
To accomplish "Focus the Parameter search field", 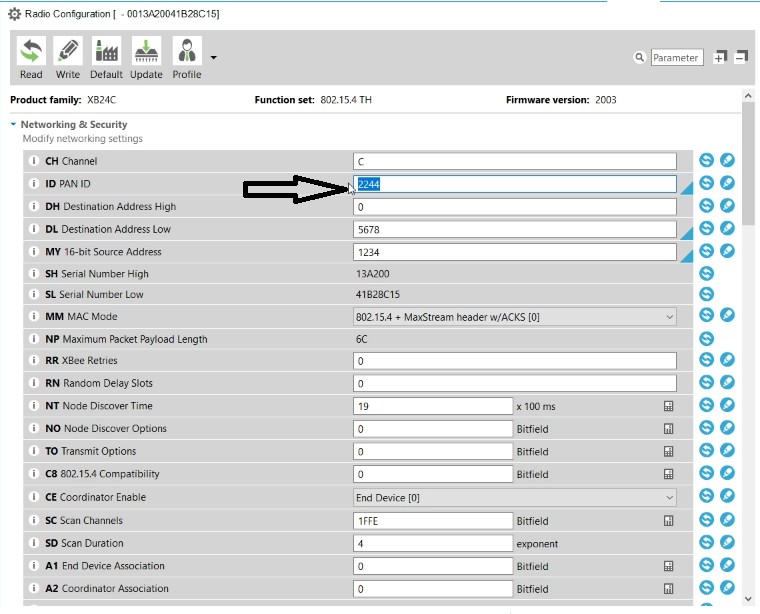I will click(677, 57).
